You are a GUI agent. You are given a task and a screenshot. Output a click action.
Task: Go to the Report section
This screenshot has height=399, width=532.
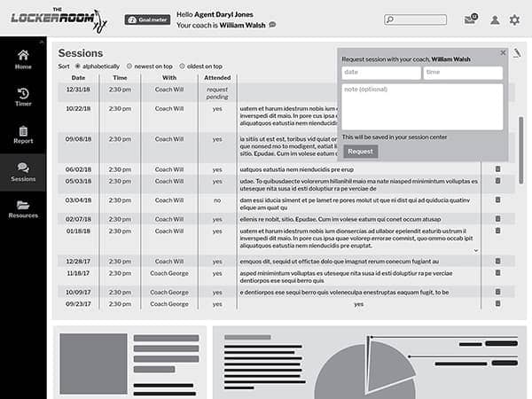pos(23,135)
